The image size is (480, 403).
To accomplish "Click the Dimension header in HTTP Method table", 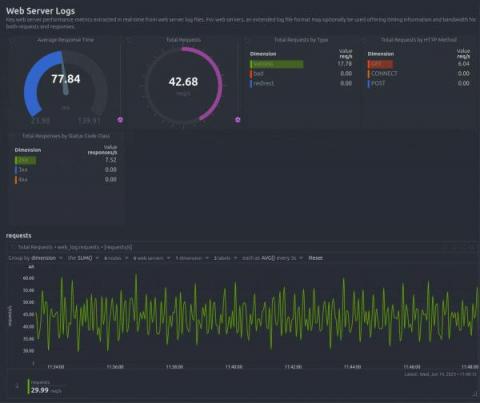I will click(381, 54).
